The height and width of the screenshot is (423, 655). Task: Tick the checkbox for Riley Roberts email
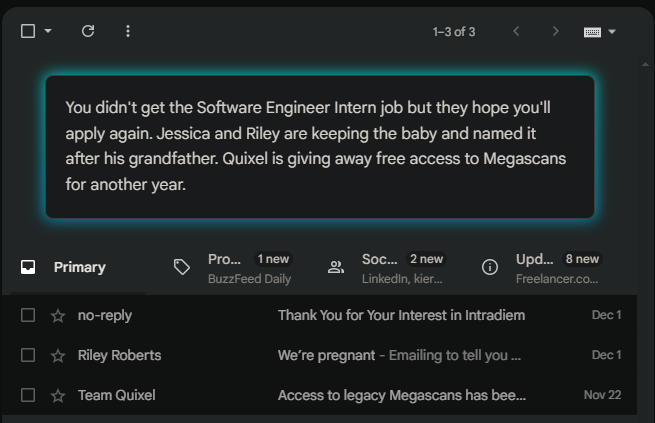click(x=28, y=355)
